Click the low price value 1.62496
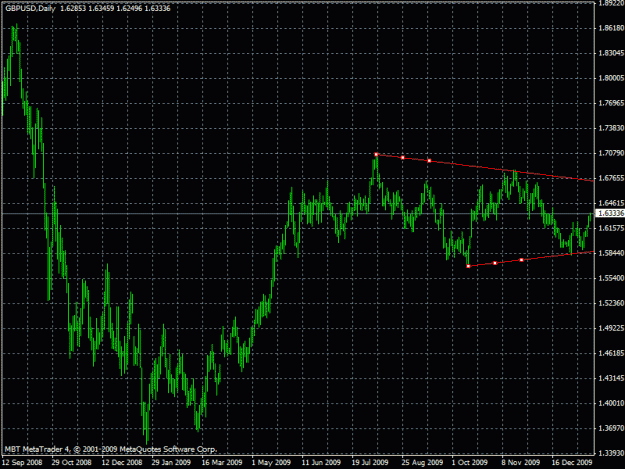Image resolution: width=625 pixels, height=469 pixels. pos(129,8)
